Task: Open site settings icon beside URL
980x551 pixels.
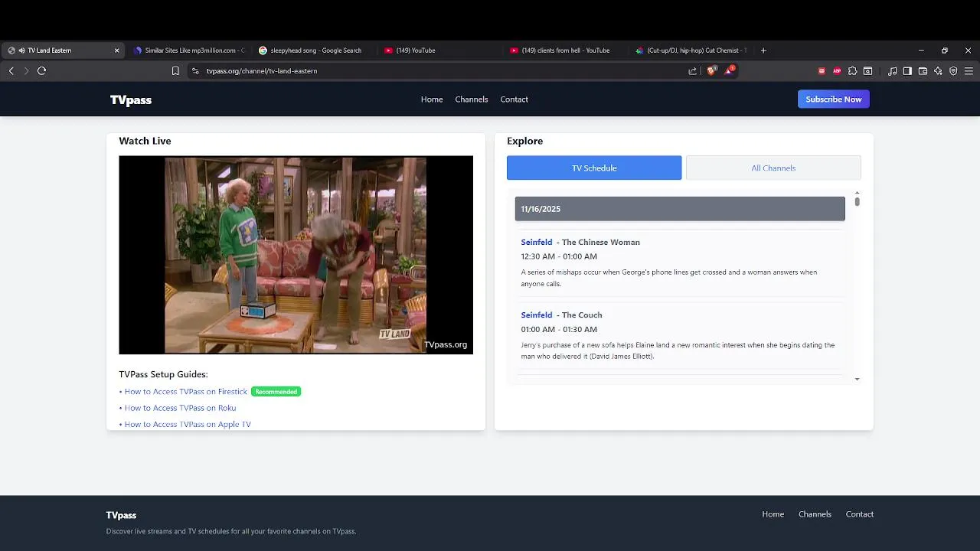Action: pos(195,70)
